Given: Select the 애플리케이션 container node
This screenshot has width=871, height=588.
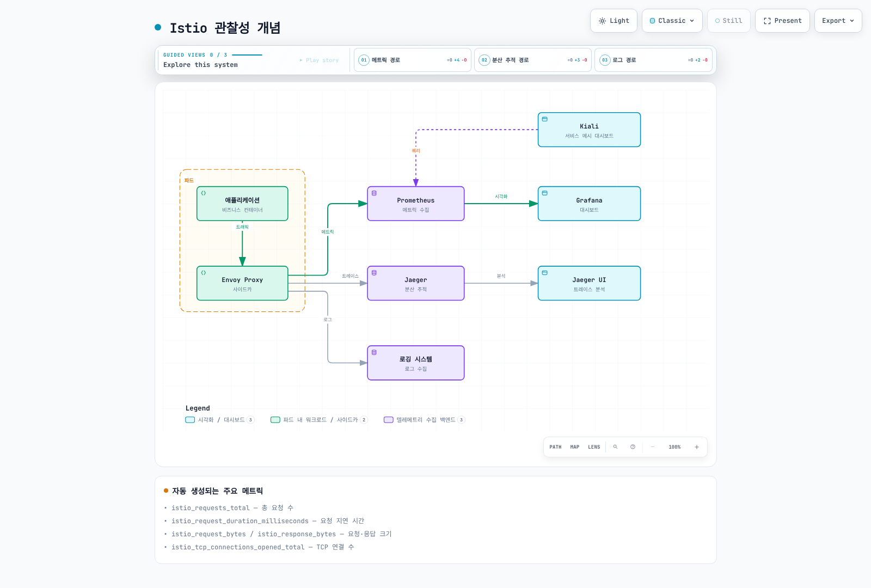Looking at the screenshot, I should (242, 204).
